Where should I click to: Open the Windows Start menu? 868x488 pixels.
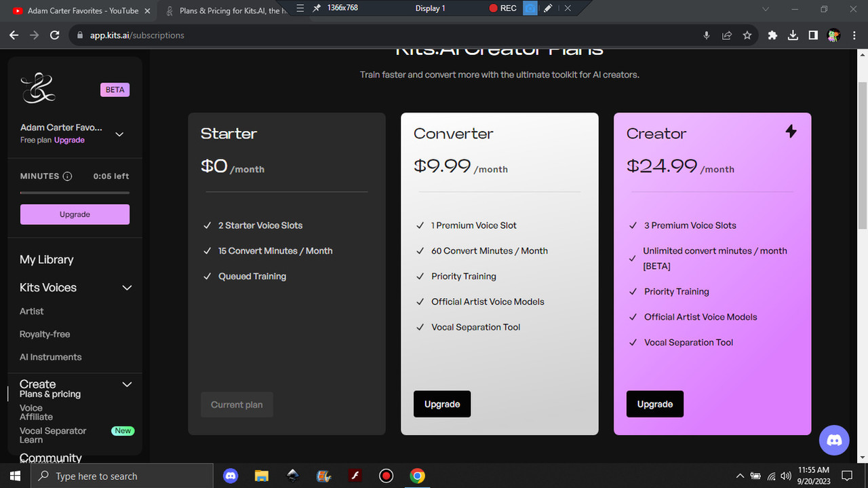point(16,476)
